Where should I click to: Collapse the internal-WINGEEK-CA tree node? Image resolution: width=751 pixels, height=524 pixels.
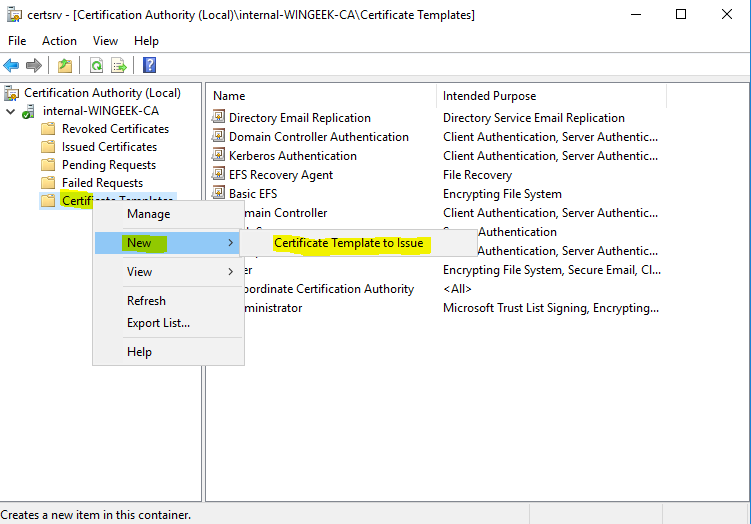click(x=11, y=111)
